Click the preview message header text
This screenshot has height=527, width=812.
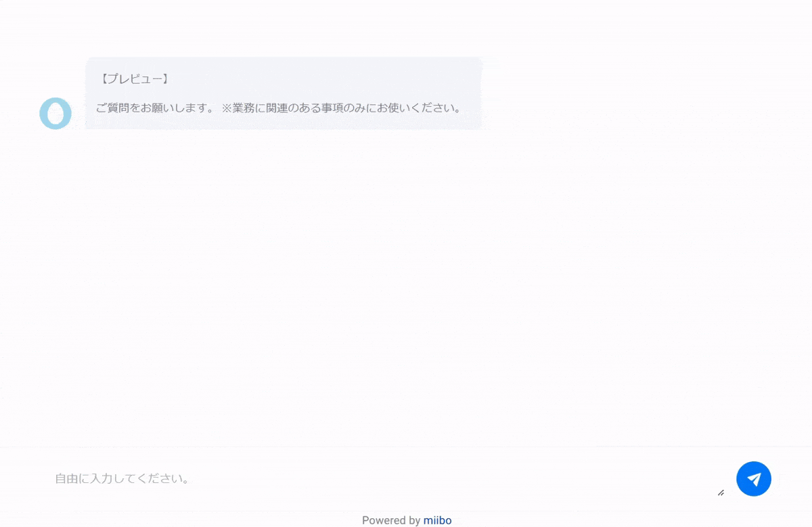click(x=133, y=78)
